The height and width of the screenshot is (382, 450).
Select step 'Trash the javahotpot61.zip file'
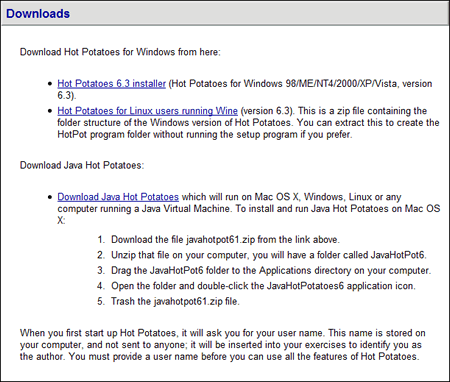point(175,301)
